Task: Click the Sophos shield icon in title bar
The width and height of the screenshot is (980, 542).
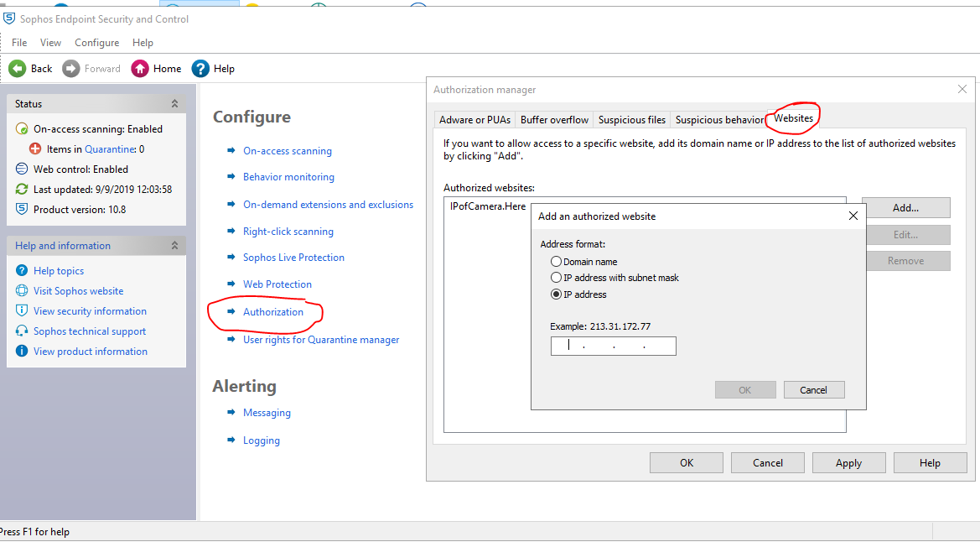Action: point(9,18)
